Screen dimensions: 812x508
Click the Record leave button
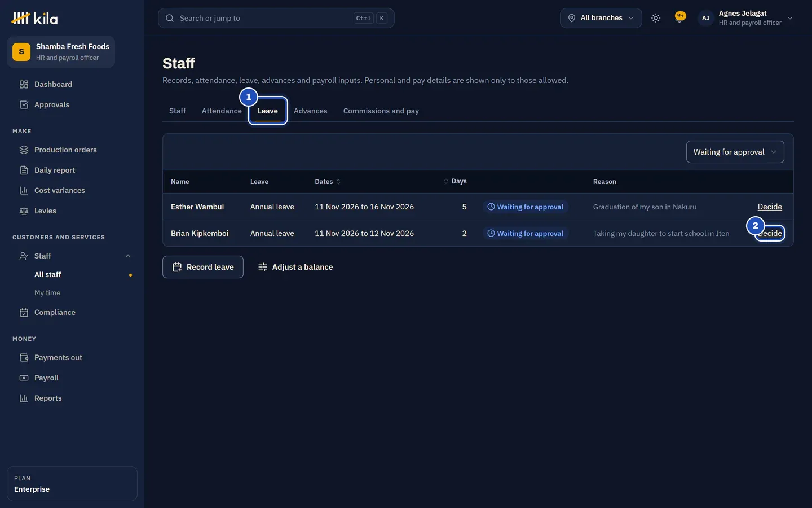(x=203, y=267)
